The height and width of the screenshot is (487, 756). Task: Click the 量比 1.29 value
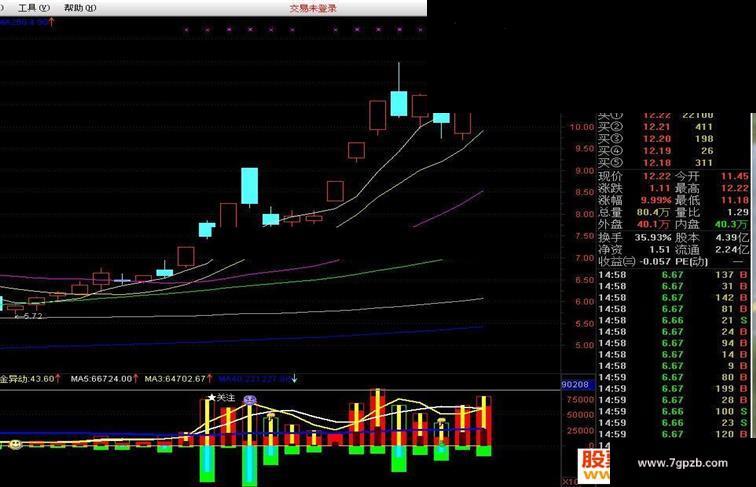point(738,213)
